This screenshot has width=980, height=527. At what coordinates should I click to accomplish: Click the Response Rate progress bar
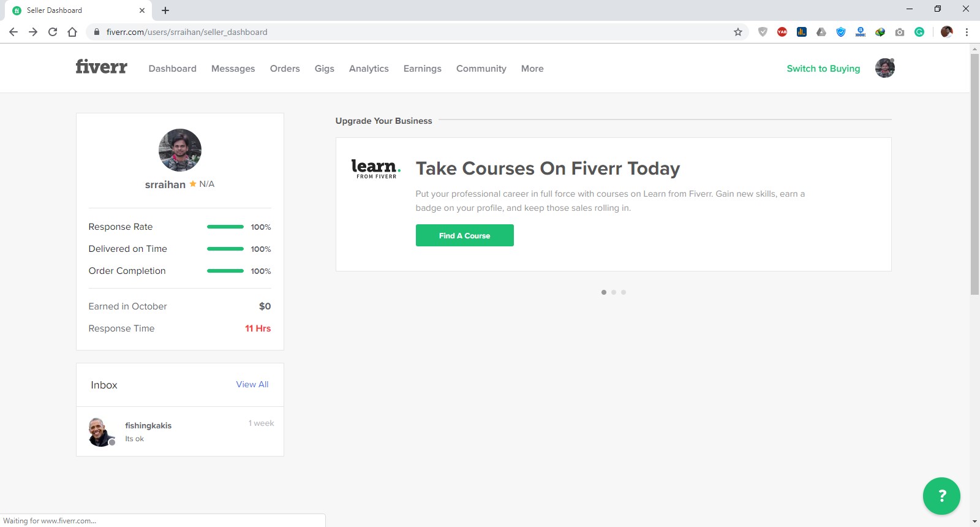pos(225,227)
